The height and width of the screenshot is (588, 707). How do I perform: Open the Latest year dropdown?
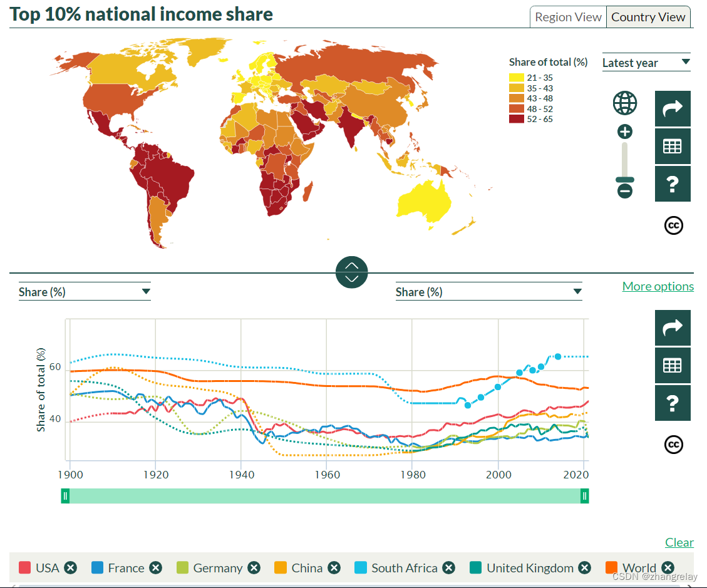(646, 63)
